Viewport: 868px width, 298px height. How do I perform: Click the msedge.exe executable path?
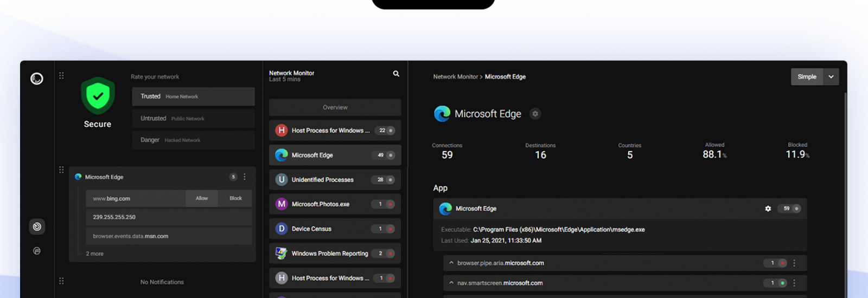pyautogui.click(x=559, y=230)
